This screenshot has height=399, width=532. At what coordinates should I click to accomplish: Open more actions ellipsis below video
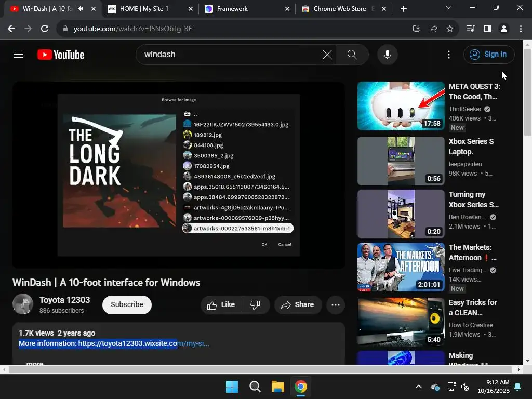[x=336, y=304]
